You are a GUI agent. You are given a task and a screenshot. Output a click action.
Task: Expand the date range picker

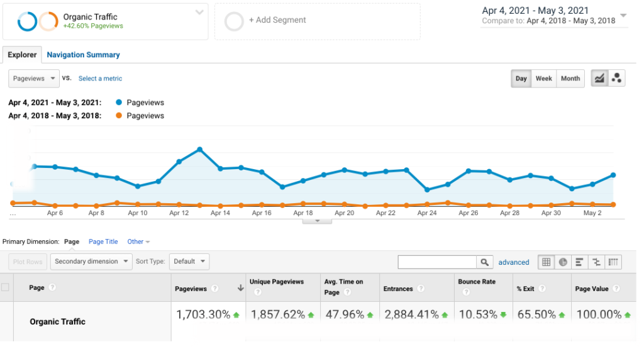coord(623,15)
